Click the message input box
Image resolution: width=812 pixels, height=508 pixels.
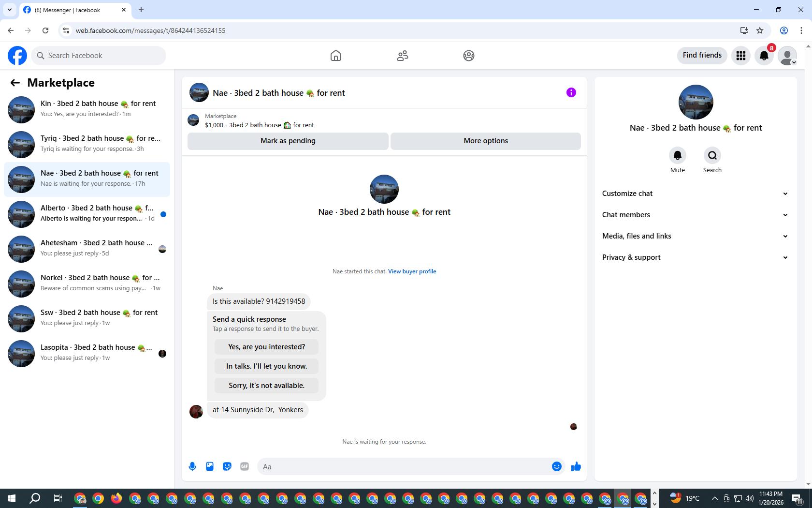pyautogui.click(x=404, y=466)
